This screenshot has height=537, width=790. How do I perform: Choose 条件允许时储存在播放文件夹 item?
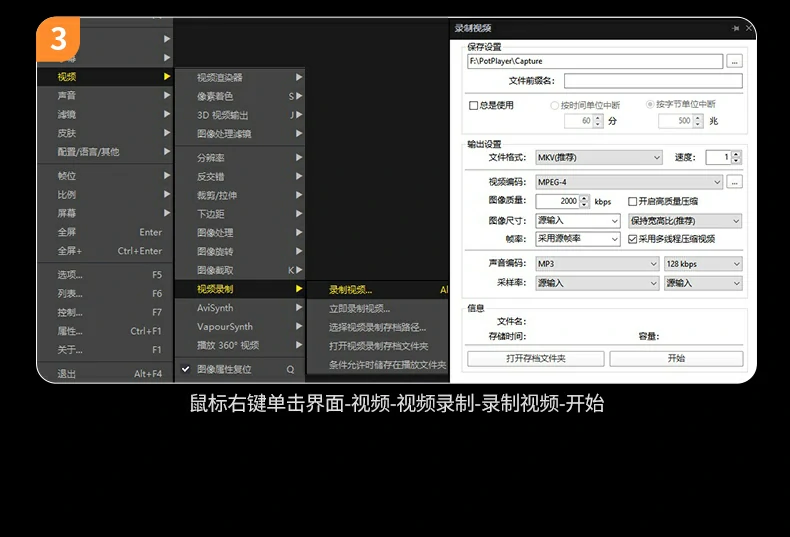378,365
